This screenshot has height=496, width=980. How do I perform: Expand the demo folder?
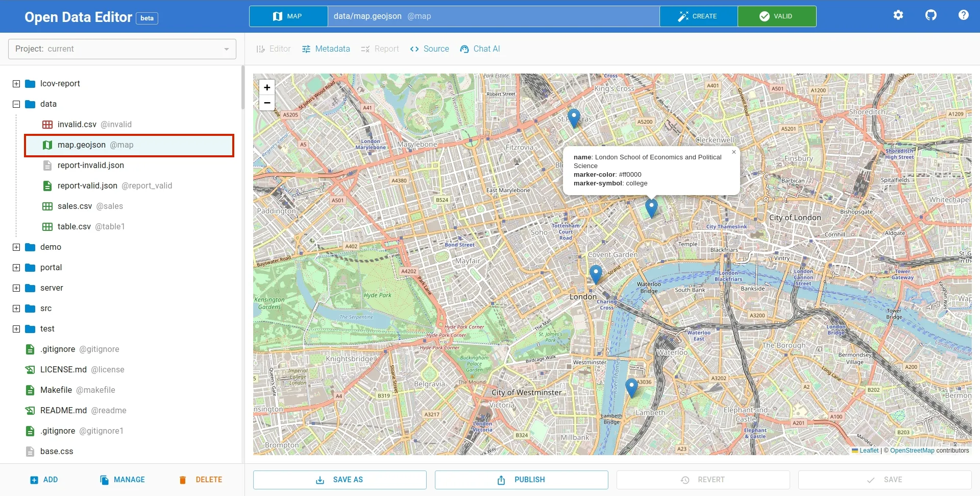point(16,247)
